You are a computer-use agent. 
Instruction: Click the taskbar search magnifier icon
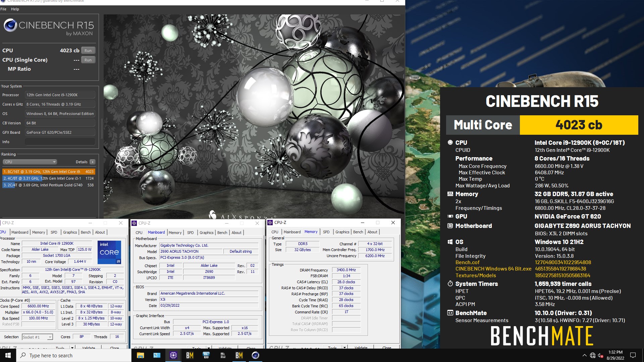coord(23,355)
